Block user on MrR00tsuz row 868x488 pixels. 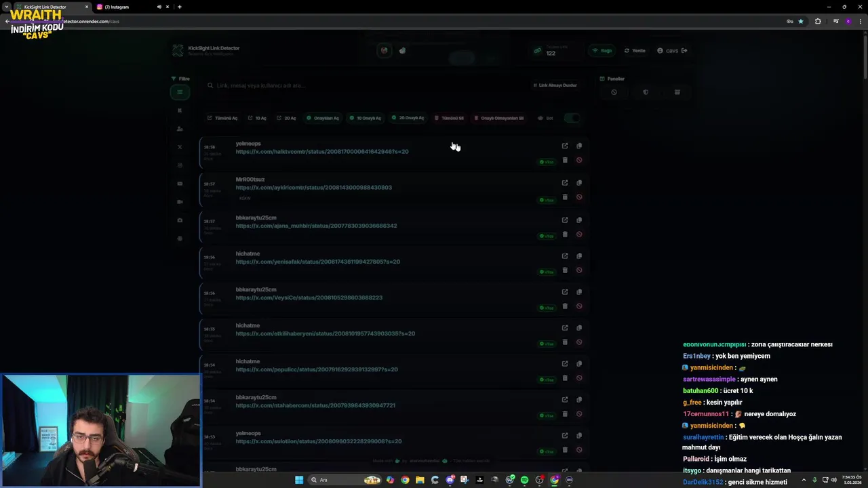579,197
